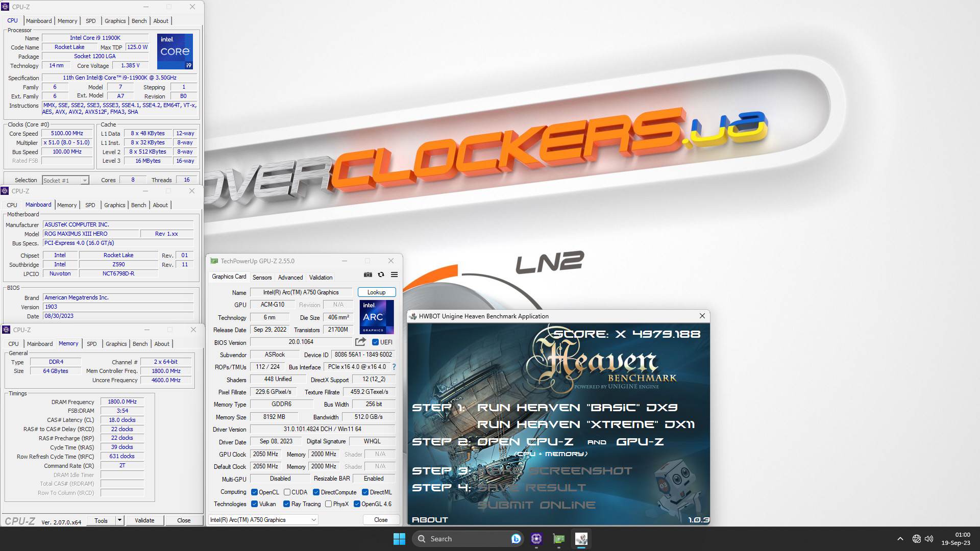This screenshot has width=980, height=551.
Task: Open the Windows Start menu
Action: click(399, 539)
